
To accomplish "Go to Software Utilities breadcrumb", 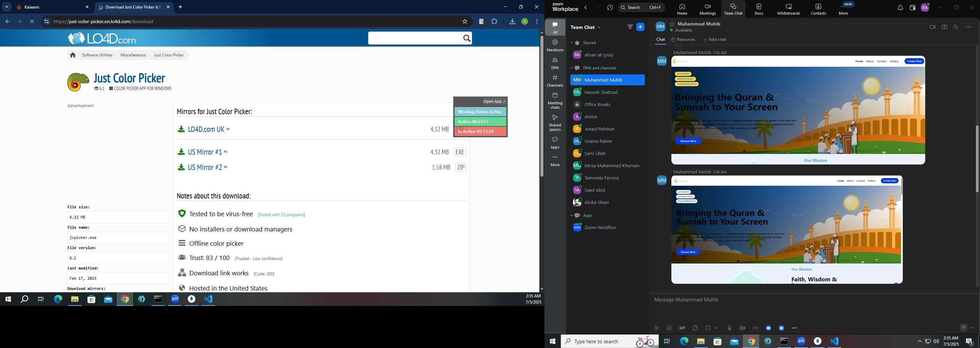I will (97, 55).
